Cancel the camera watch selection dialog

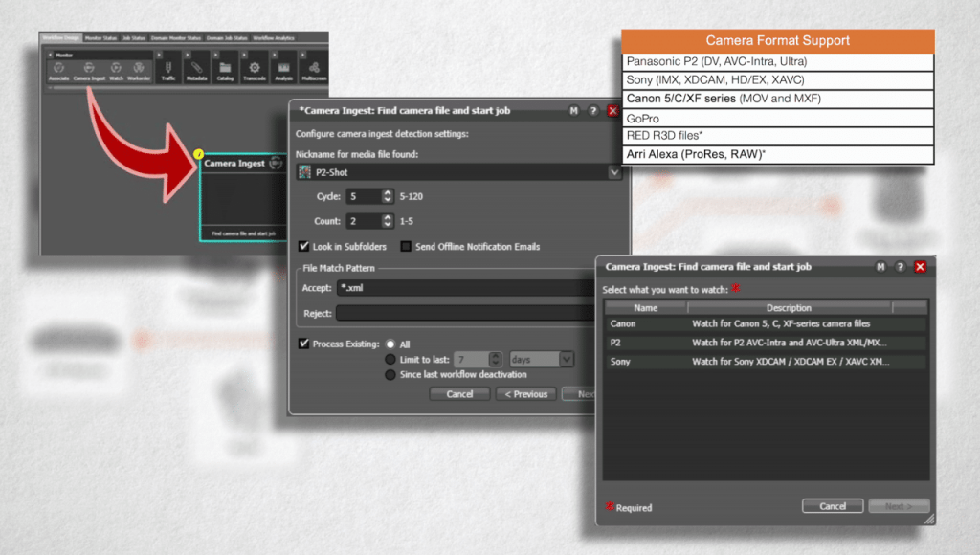[x=831, y=505]
